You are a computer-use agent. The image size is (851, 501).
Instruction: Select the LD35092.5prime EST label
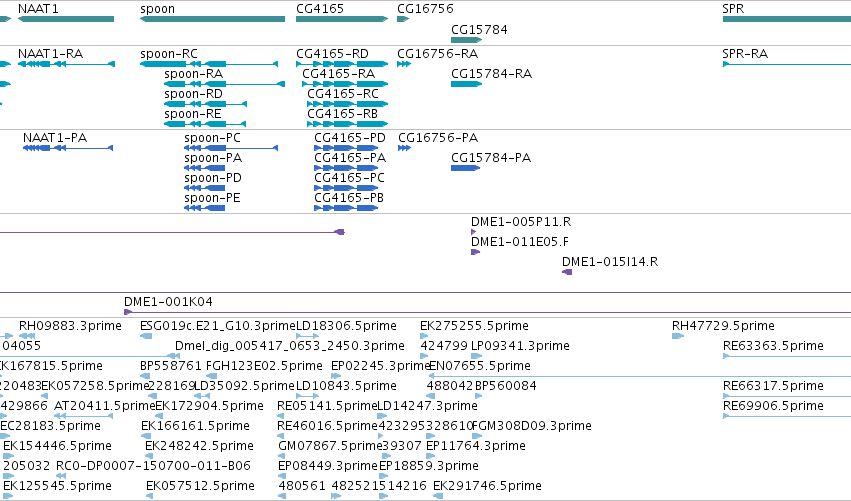tap(244, 386)
